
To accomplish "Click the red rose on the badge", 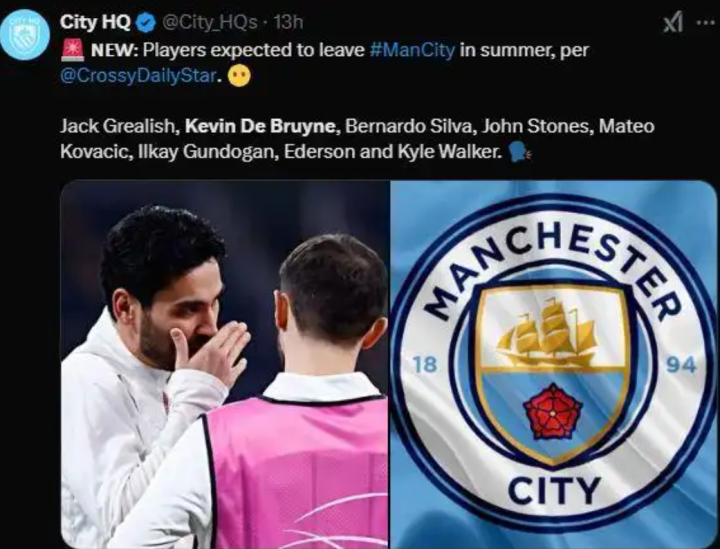I will pyautogui.click(x=553, y=412).
